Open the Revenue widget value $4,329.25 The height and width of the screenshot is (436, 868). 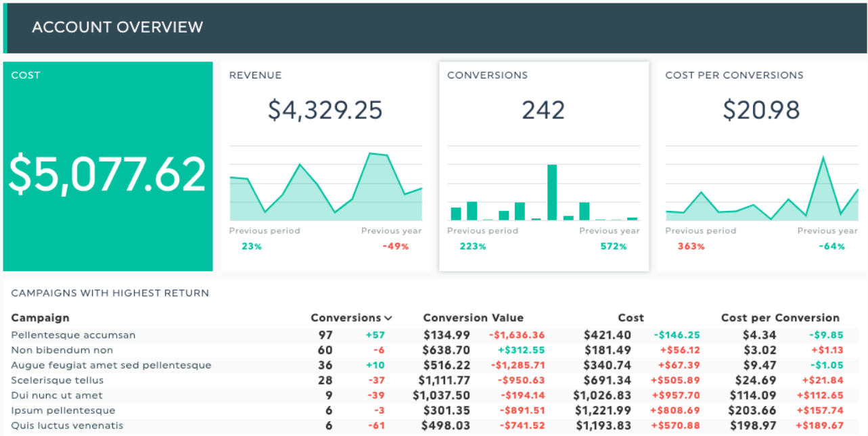pyautogui.click(x=325, y=110)
